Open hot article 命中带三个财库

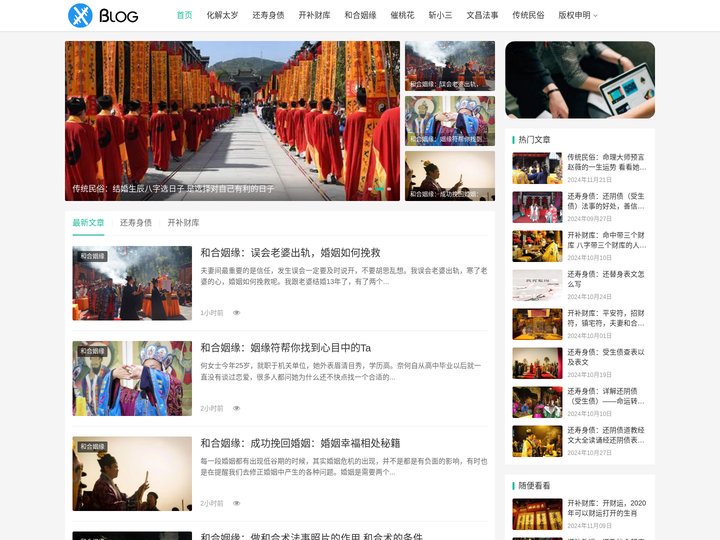point(607,240)
